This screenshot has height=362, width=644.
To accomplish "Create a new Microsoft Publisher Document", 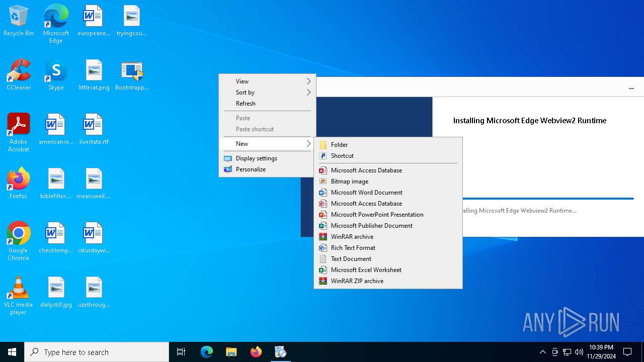I will pos(388,226).
